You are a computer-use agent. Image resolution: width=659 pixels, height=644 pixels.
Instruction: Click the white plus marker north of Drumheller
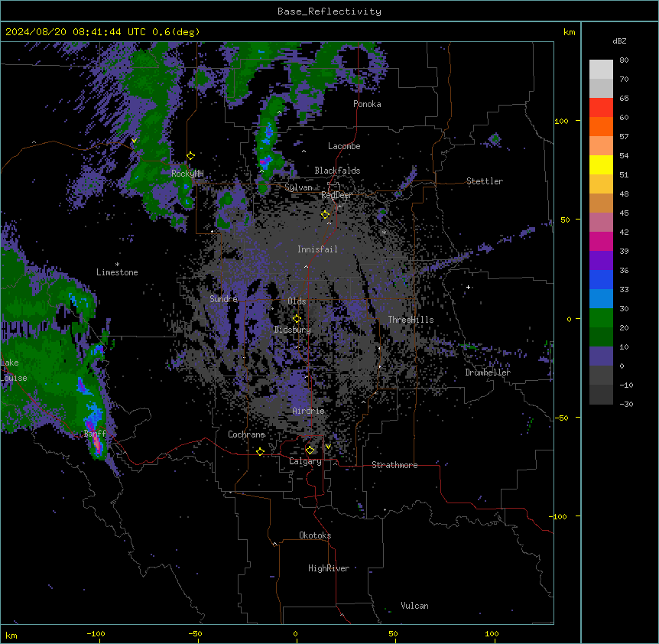click(468, 287)
